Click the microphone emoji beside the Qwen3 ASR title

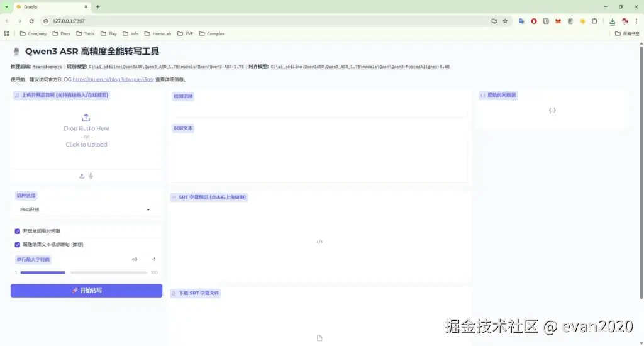tap(16, 52)
